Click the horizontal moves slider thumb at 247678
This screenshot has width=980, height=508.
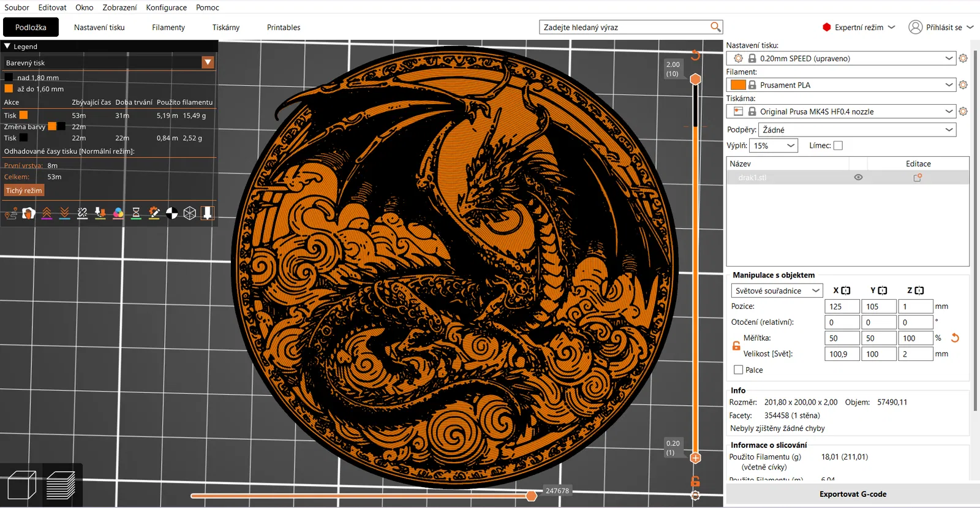[x=532, y=496]
